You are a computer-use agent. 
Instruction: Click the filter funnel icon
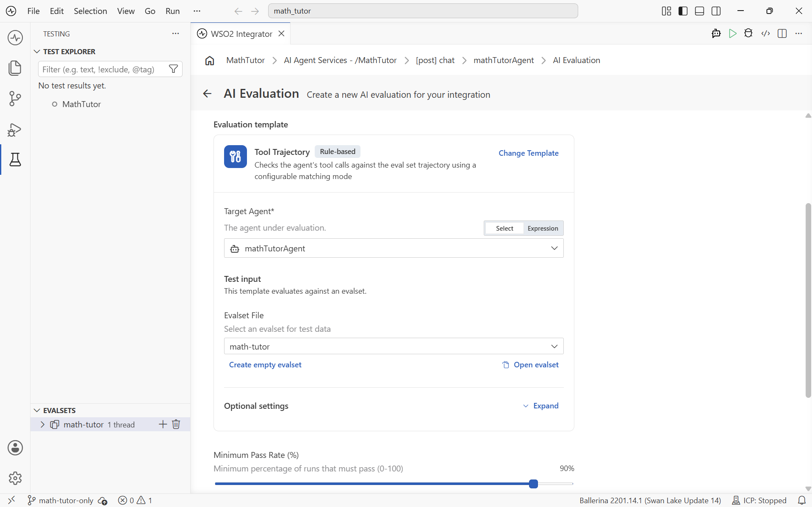point(173,69)
